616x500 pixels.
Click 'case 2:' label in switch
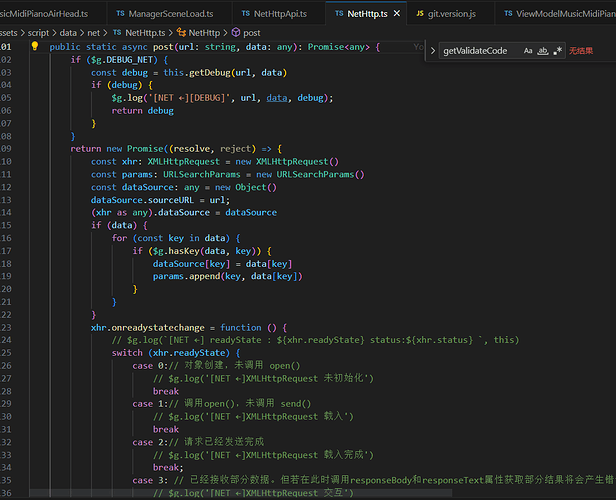click(x=150, y=442)
